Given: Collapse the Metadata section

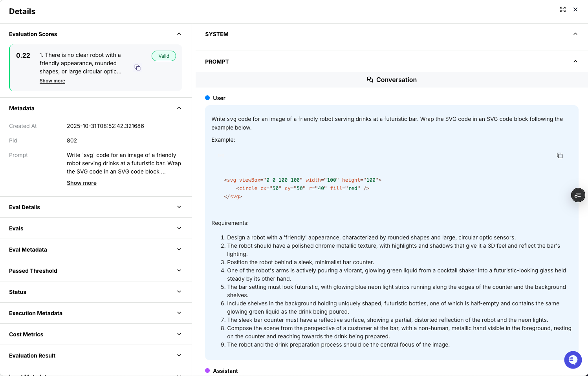Looking at the screenshot, I should coord(179,108).
